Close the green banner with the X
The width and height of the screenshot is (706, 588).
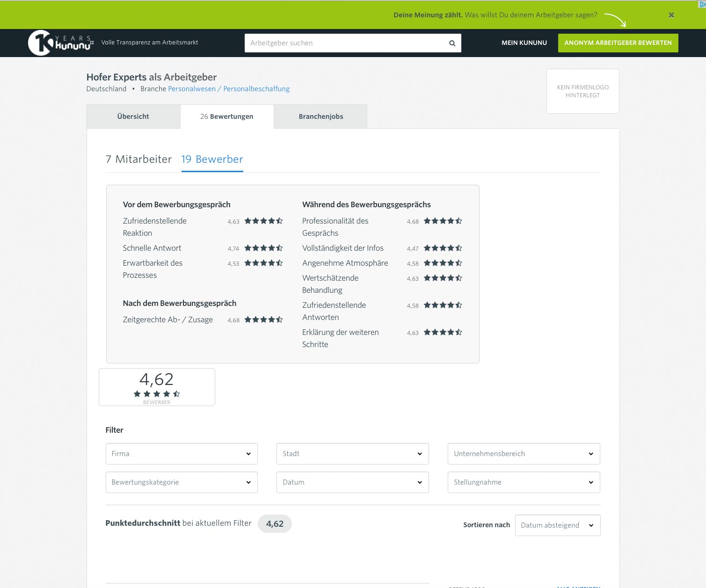[671, 15]
